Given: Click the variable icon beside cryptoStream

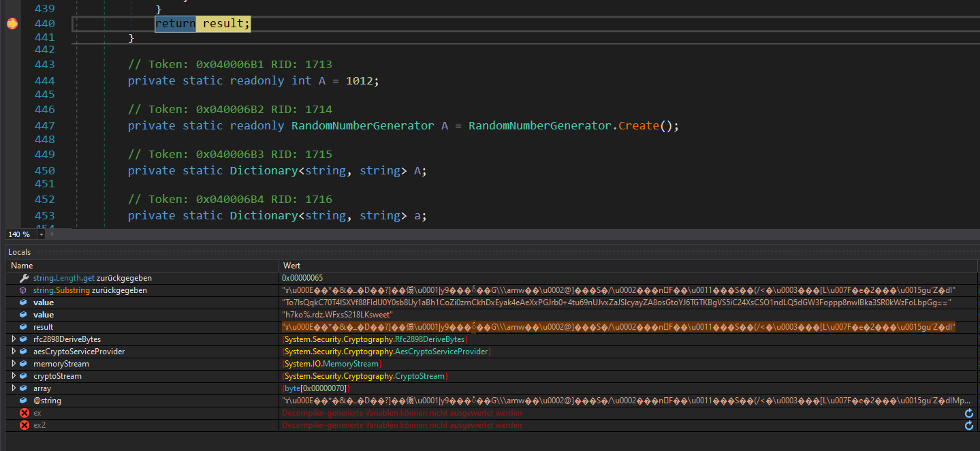Looking at the screenshot, I should pyautogui.click(x=24, y=376).
